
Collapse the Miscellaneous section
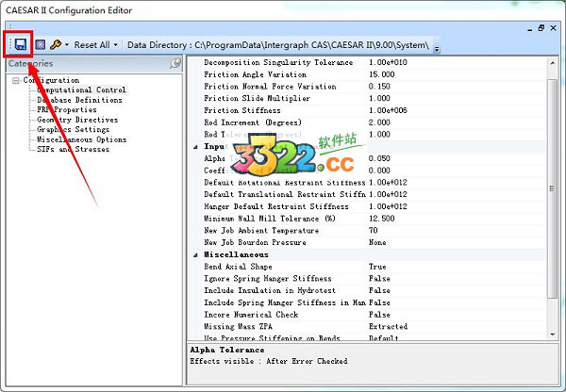point(196,254)
